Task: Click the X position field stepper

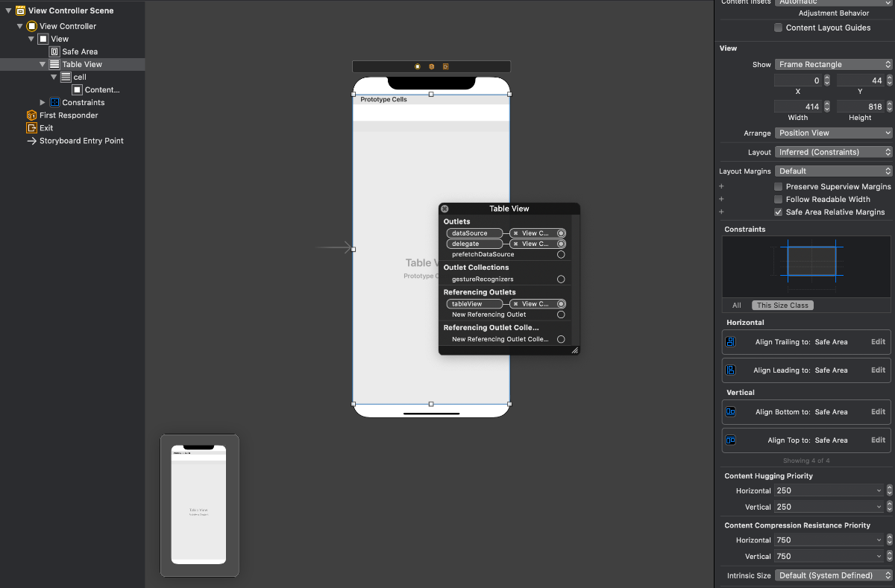Action: tap(827, 80)
